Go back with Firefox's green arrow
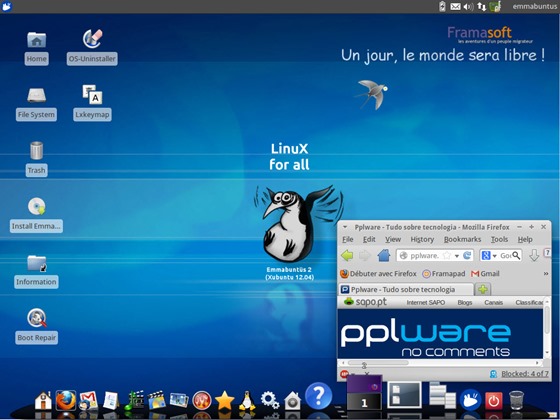 coord(347,255)
